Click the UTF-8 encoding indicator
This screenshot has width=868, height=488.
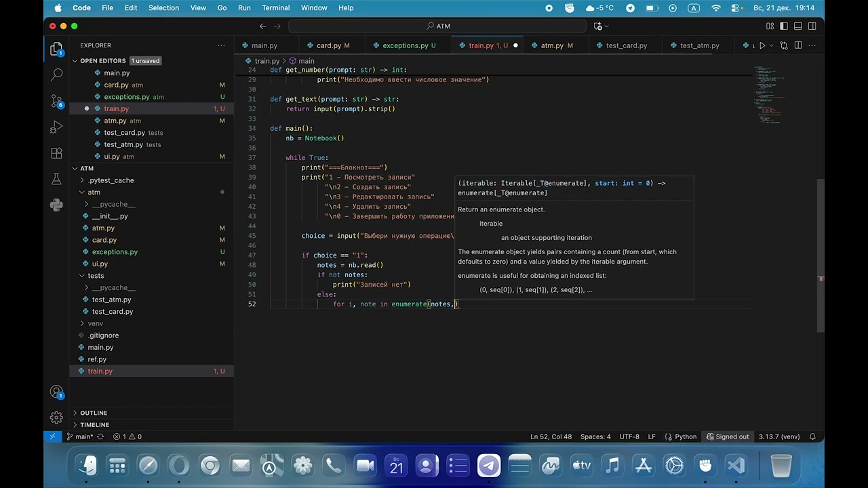point(629,437)
